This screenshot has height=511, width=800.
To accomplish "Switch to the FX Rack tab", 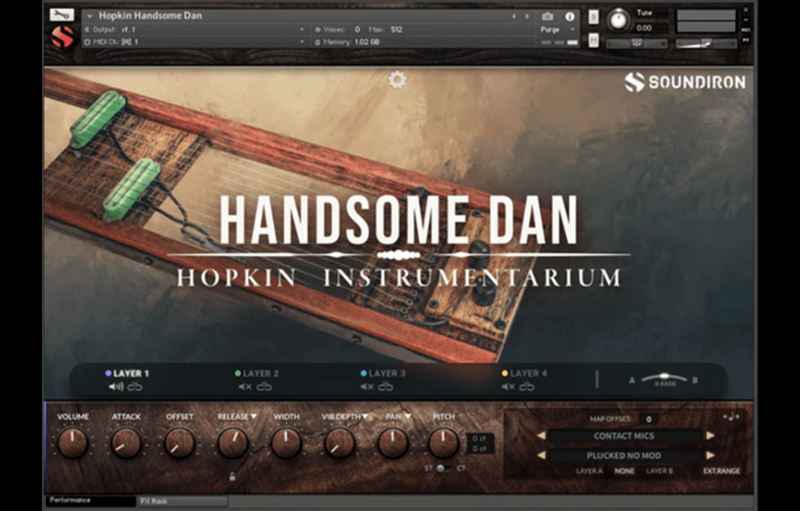I will (x=154, y=500).
